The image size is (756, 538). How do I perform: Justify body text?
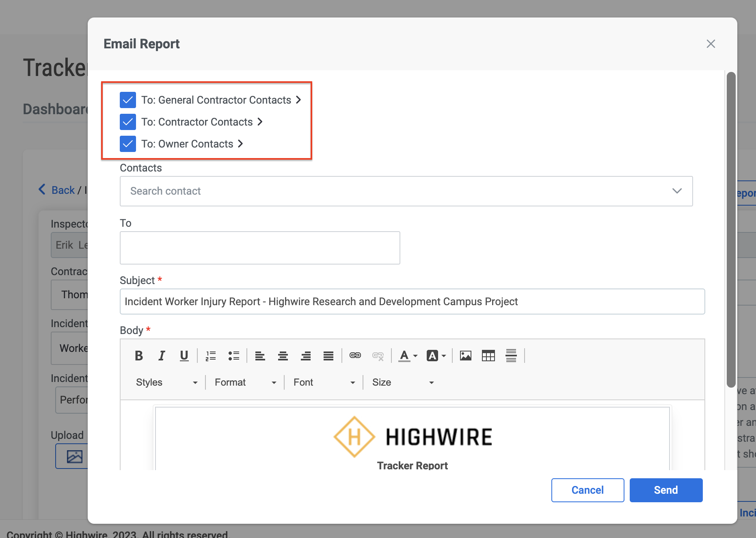click(x=328, y=356)
